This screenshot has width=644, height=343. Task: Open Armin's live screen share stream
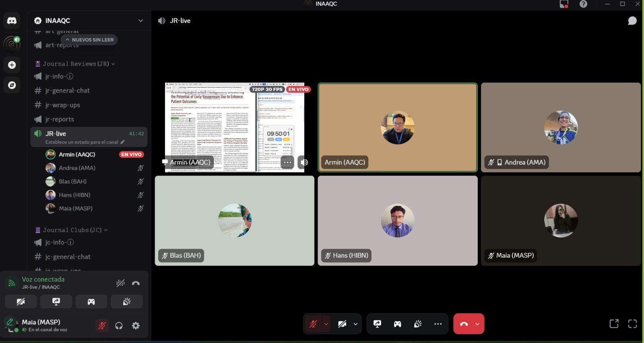pyautogui.click(x=234, y=128)
